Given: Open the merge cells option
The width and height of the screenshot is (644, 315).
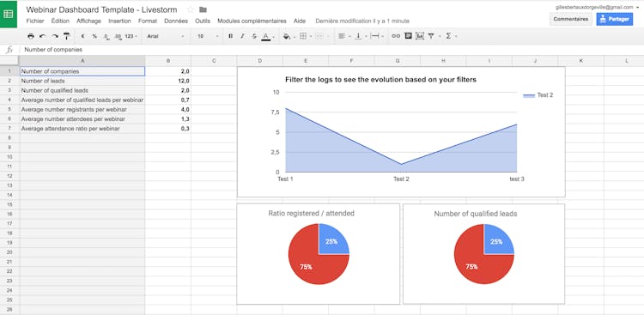Looking at the screenshot, I should pos(322,36).
